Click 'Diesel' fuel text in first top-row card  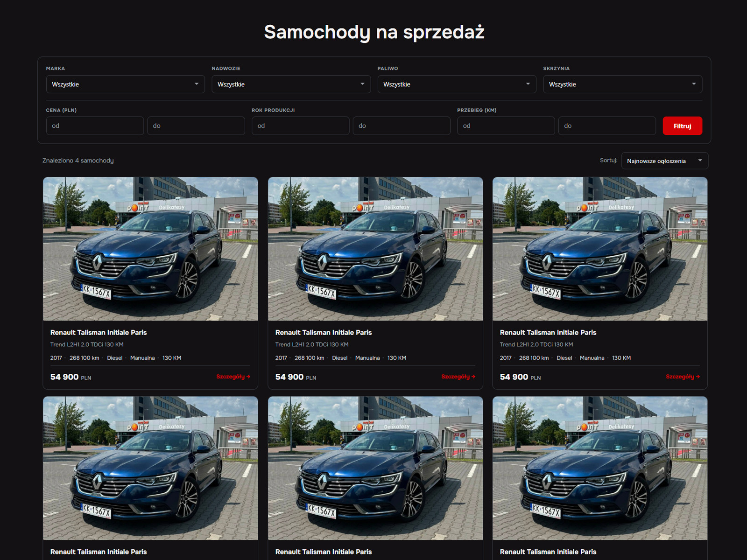coord(115,358)
